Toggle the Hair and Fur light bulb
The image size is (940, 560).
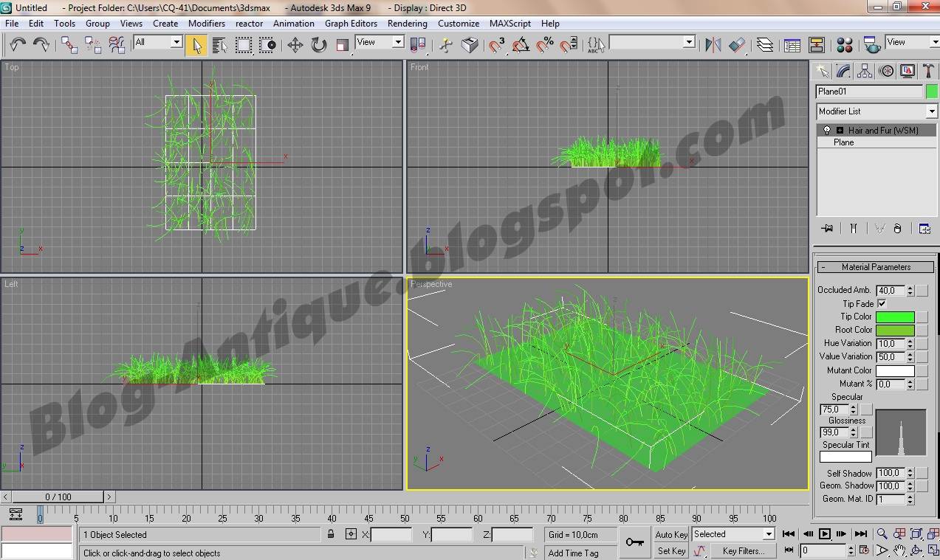(826, 130)
